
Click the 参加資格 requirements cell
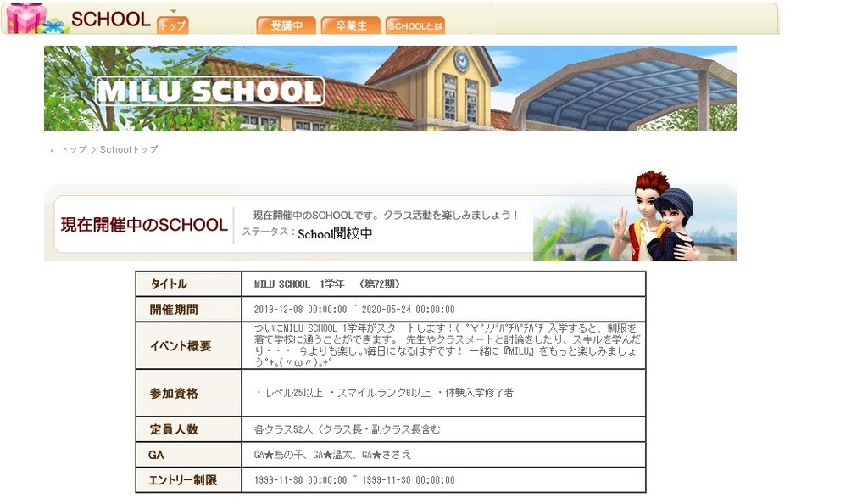[x=383, y=393]
